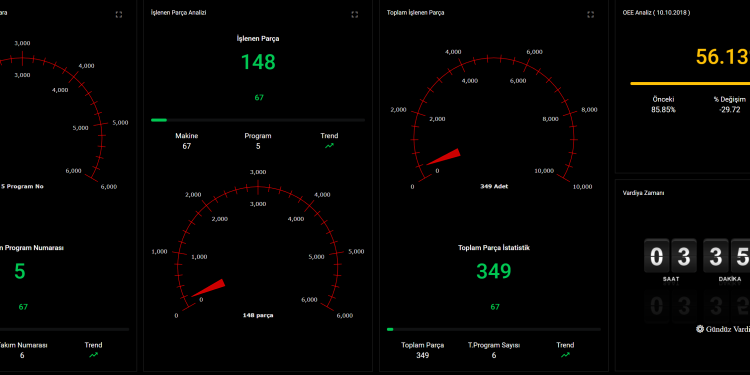This screenshot has width=750, height=375.
Task: Click the Gündüz Vardiya shift text
Action: (x=728, y=329)
